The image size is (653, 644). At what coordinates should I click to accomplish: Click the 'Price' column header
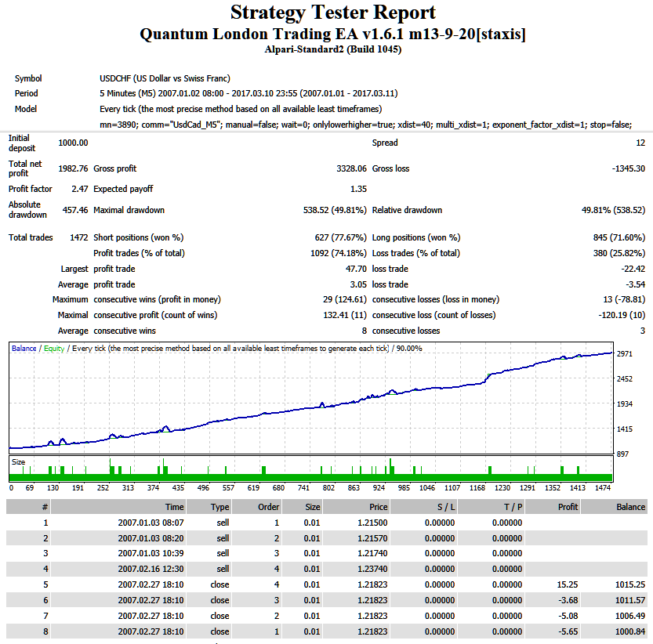(356, 507)
